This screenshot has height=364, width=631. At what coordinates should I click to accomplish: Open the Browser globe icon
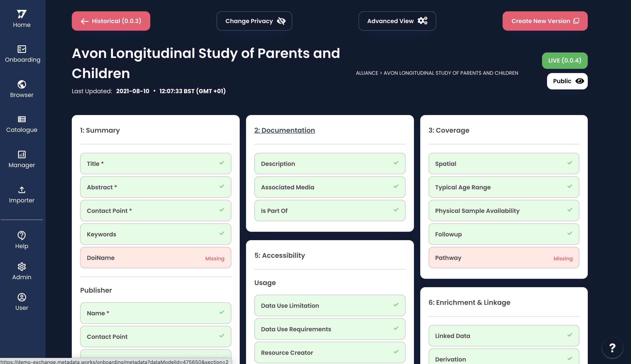[x=22, y=85]
